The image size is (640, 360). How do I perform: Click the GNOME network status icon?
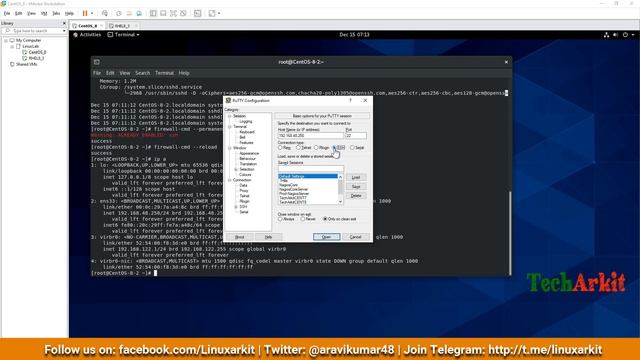point(606,35)
